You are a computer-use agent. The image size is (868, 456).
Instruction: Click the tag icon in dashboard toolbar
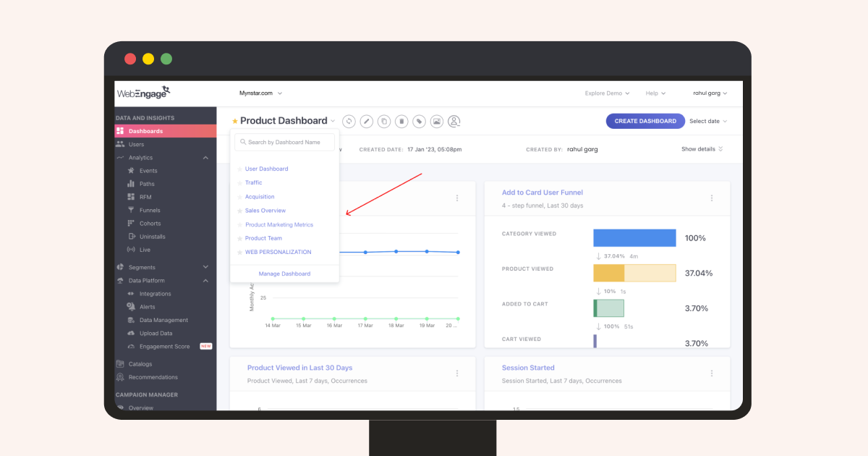(x=419, y=122)
